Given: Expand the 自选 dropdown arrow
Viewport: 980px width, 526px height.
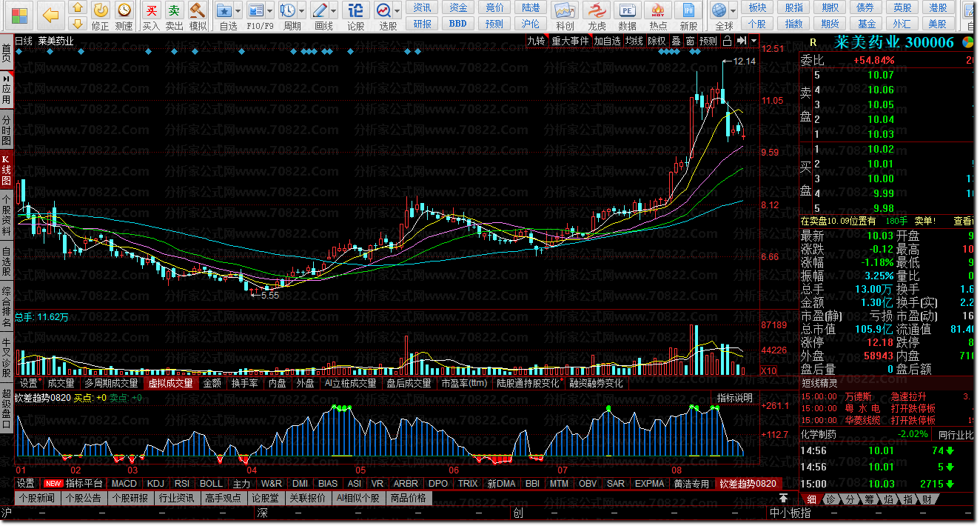Looking at the screenshot, I should click(239, 11).
